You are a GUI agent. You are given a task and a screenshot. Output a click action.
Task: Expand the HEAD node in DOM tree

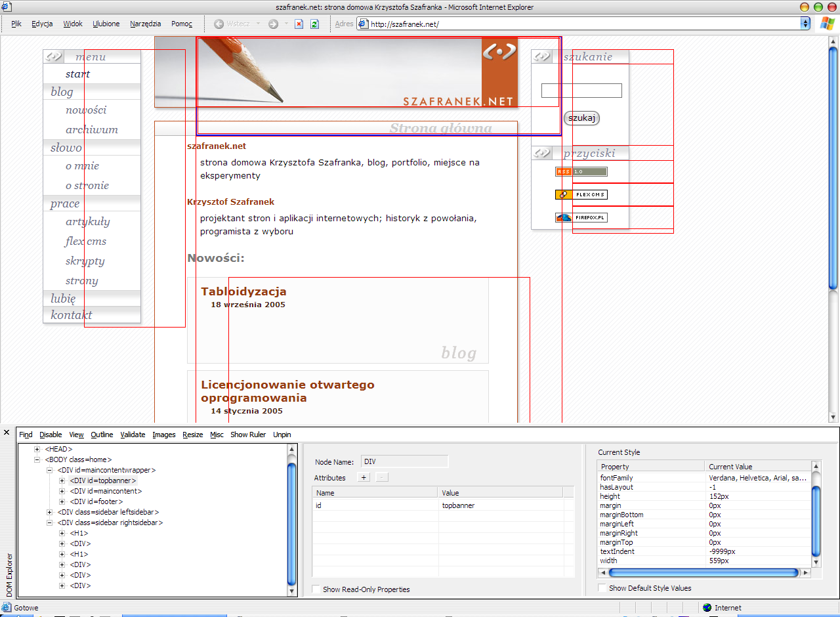37,449
